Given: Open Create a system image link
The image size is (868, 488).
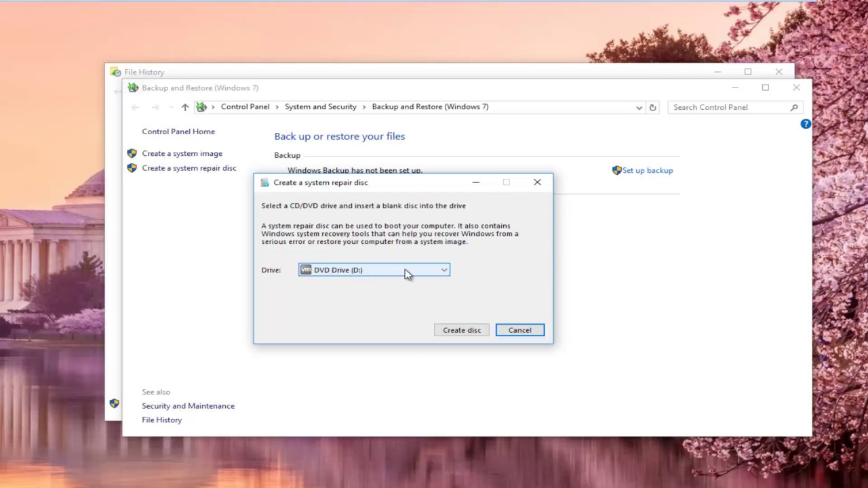Looking at the screenshot, I should [182, 153].
